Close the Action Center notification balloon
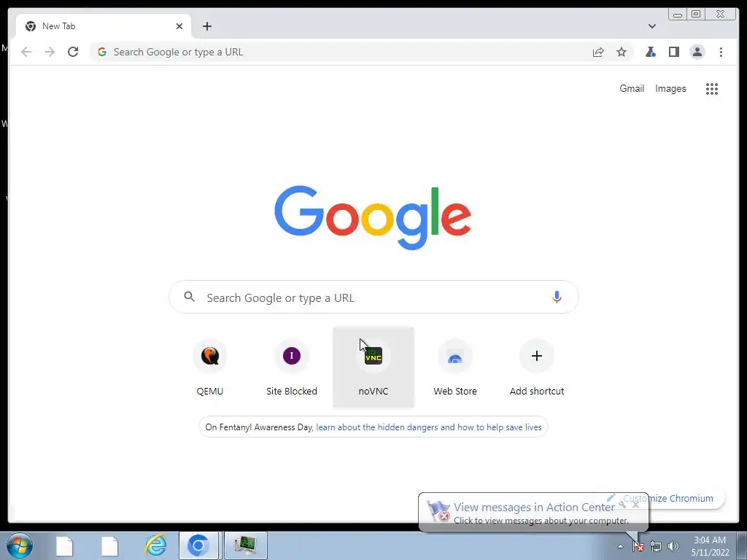The width and height of the screenshot is (747, 560). pos(635,505)
